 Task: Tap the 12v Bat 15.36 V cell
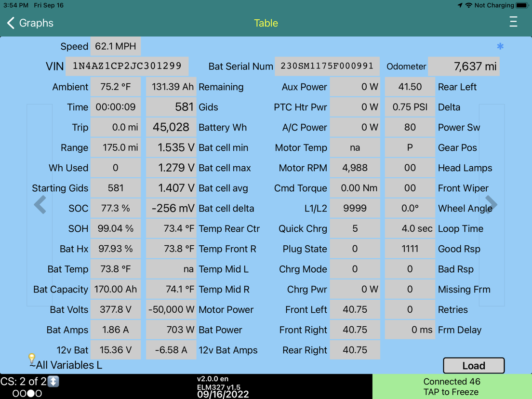[x=116, y=350]
